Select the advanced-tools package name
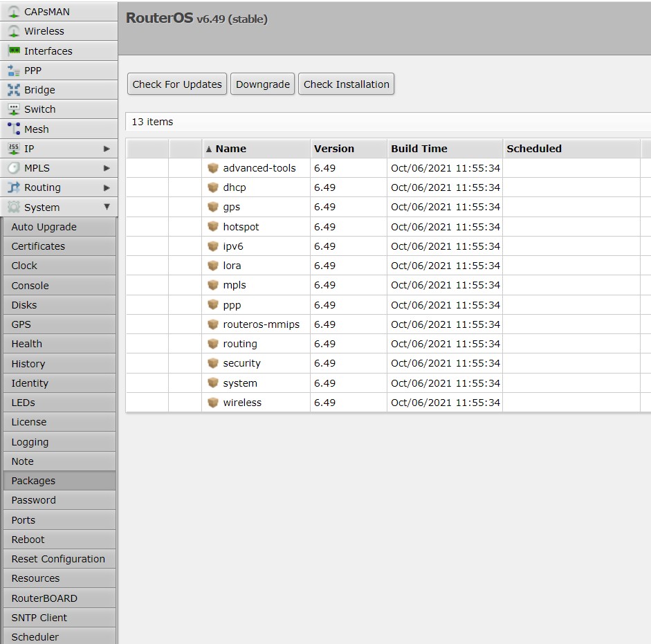The height and width of the screenshot is (644, 651). point(259,168)
